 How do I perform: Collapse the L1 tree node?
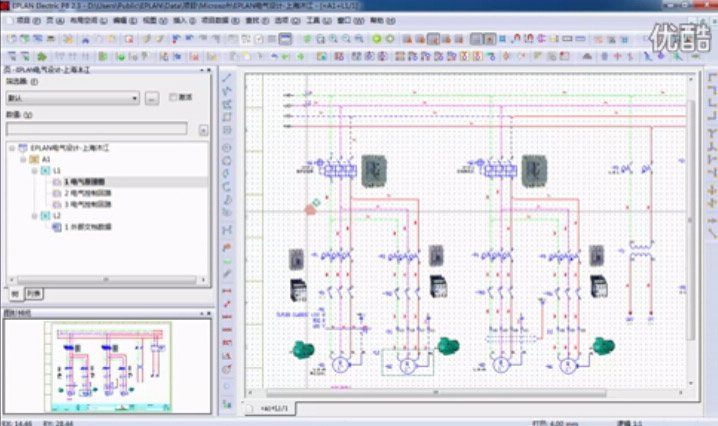point(34,170)
